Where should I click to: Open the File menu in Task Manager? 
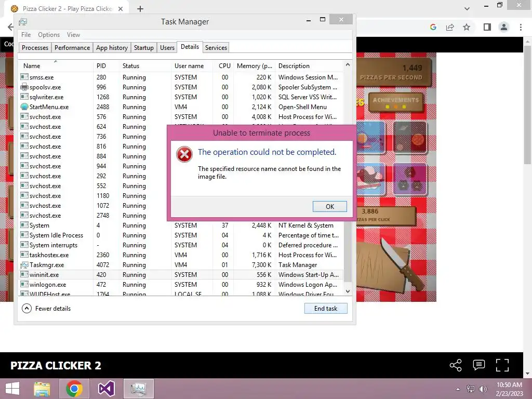[26, 35]
